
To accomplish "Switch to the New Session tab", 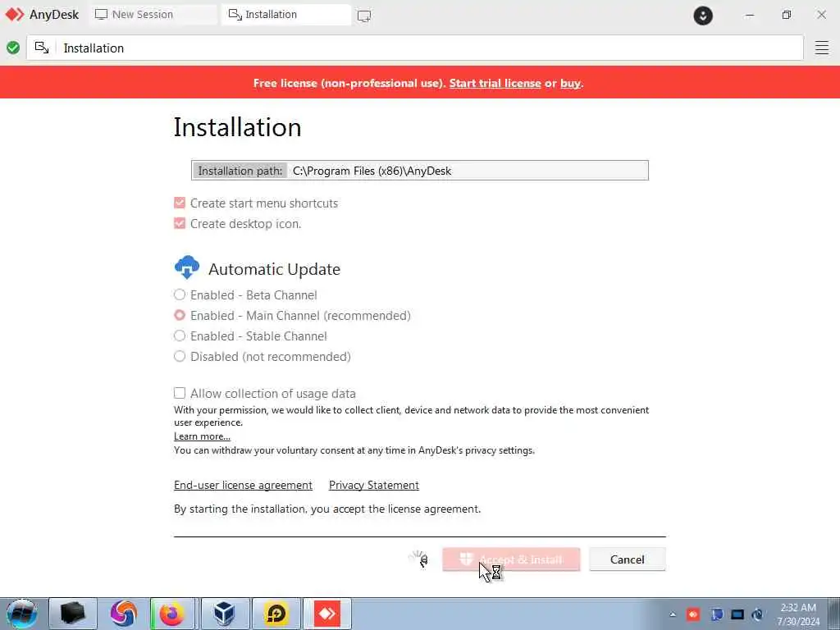I will (x=153, y=15).
